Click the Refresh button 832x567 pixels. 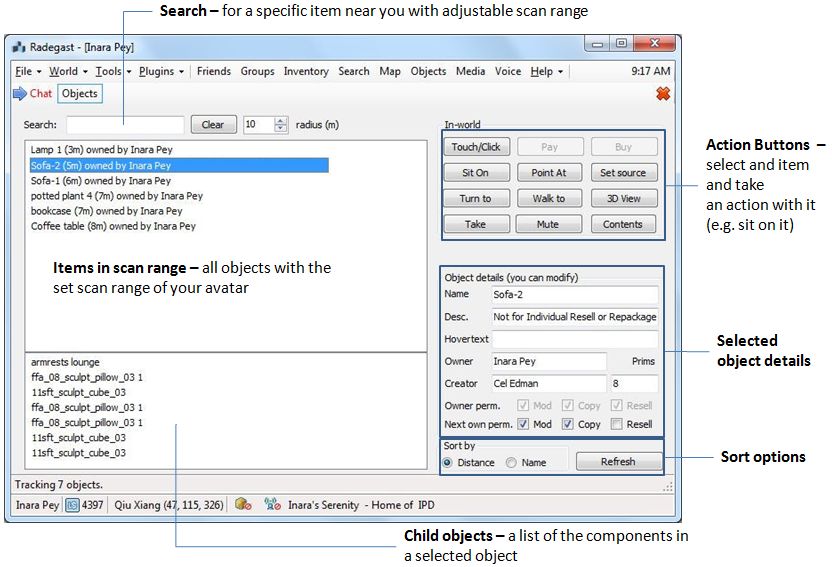click(617, 462)
